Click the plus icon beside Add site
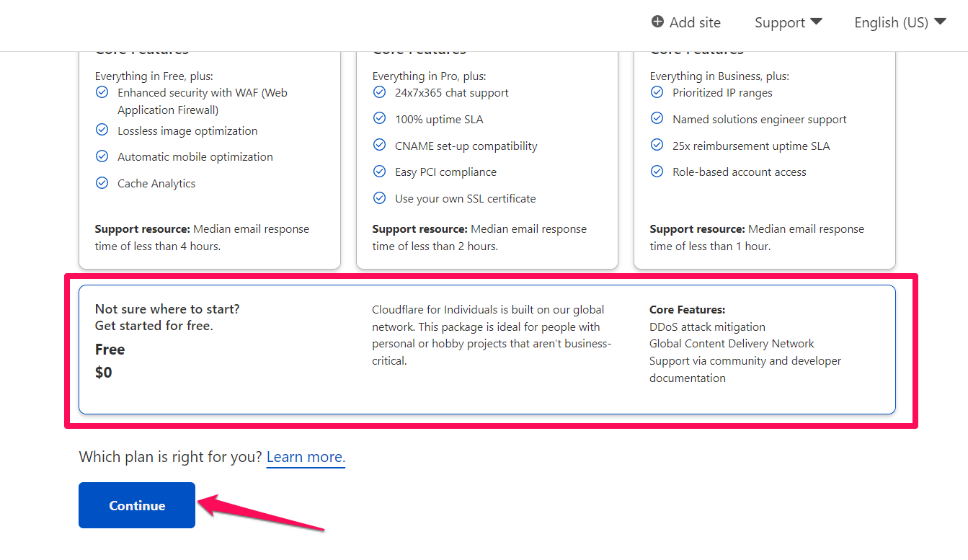 click(x=657, y=22)
